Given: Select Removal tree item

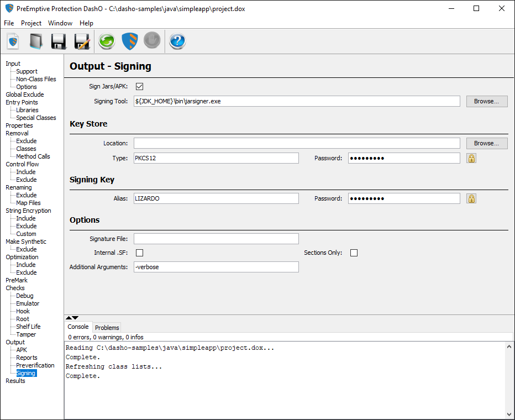Looking at the screenshot, I should (x=17, y=133).
